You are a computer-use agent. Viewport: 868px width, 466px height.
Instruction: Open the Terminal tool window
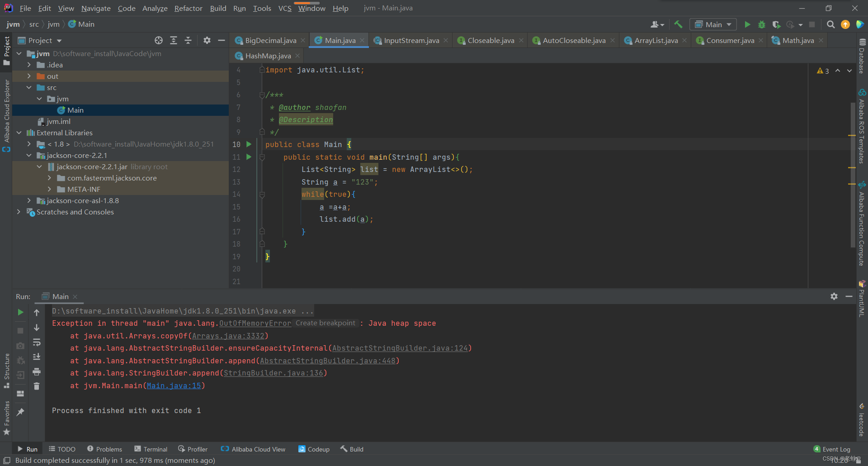tap(151, 449)
